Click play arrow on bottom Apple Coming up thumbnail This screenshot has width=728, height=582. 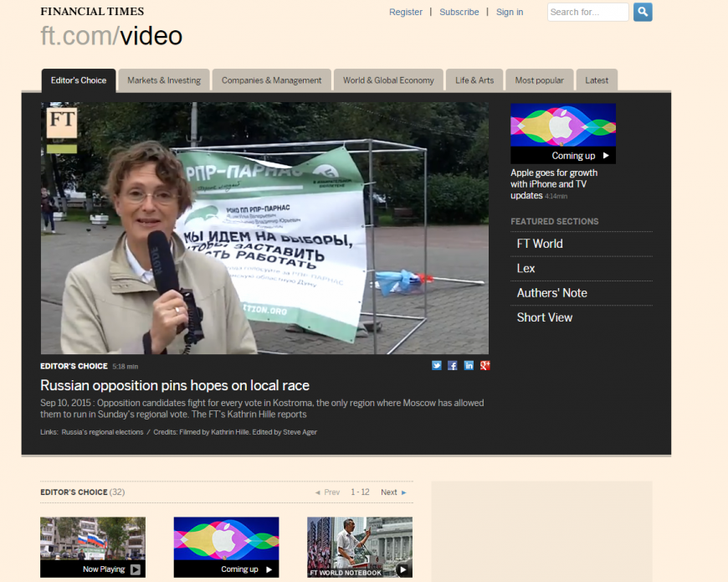point(269,569)
